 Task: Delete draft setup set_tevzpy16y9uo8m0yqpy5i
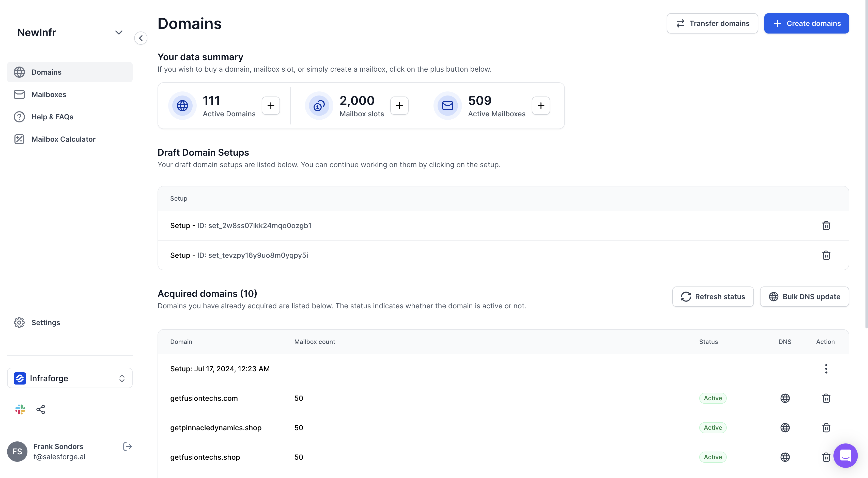point(826,255)
